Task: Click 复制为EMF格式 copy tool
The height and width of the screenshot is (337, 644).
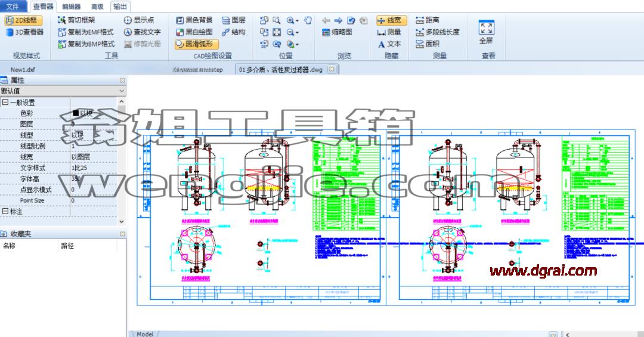Action: pos(86,32)
